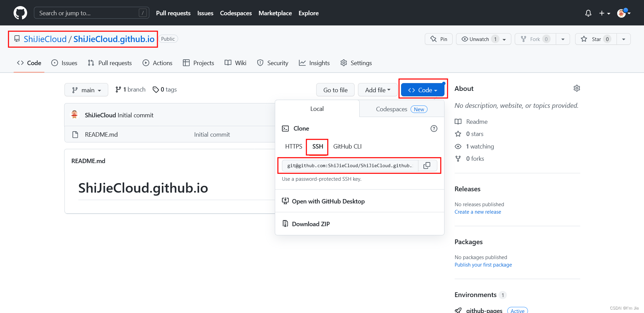Open the Add file dropdown

tap(378, 90)
